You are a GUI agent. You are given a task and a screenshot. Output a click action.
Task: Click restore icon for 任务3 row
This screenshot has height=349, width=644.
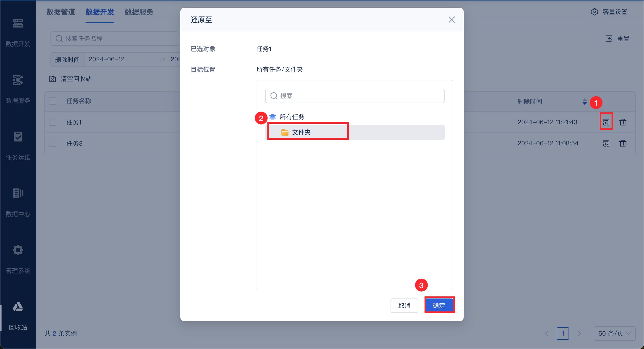tap(606, 143)
